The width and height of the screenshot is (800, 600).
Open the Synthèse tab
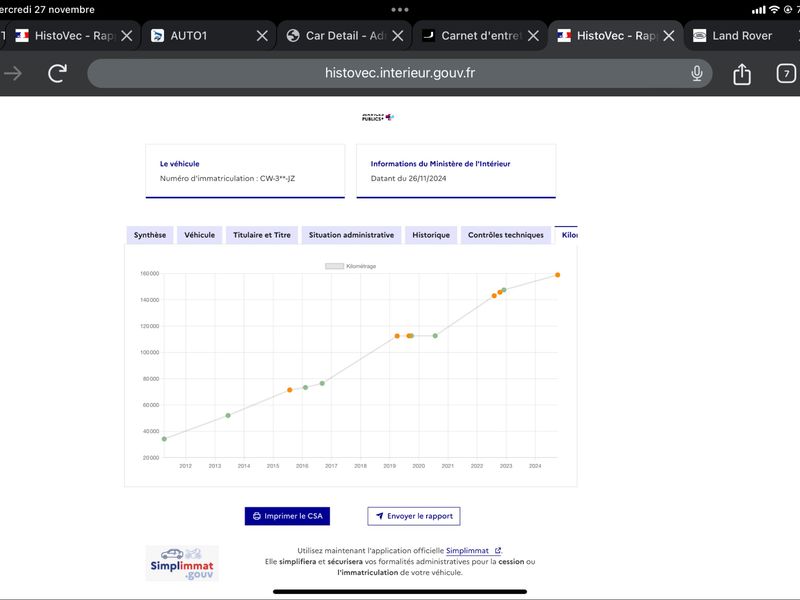pyautogui.click(x=150, y=235)
